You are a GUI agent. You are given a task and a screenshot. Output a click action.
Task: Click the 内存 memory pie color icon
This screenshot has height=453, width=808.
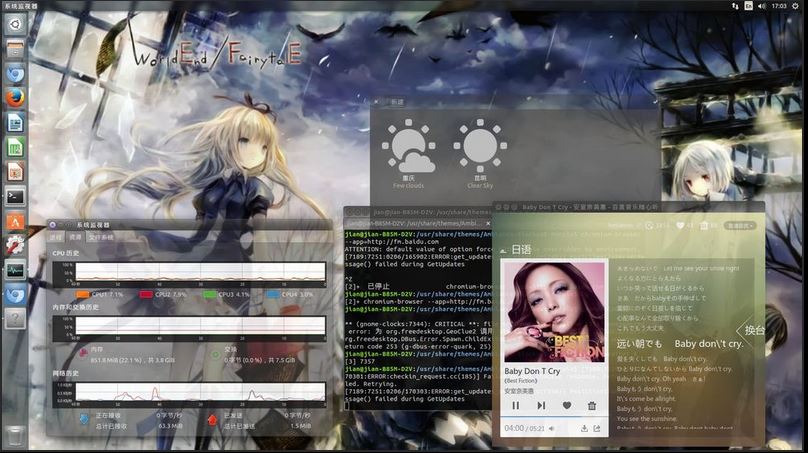84,354
